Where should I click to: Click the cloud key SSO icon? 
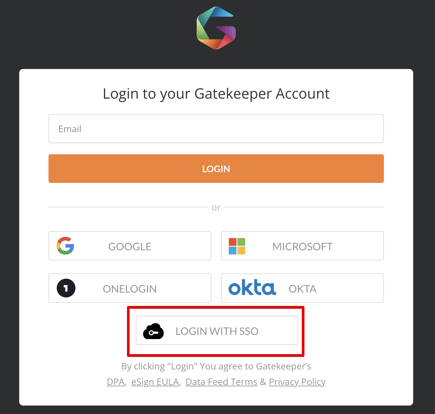[x=153, y=331]
